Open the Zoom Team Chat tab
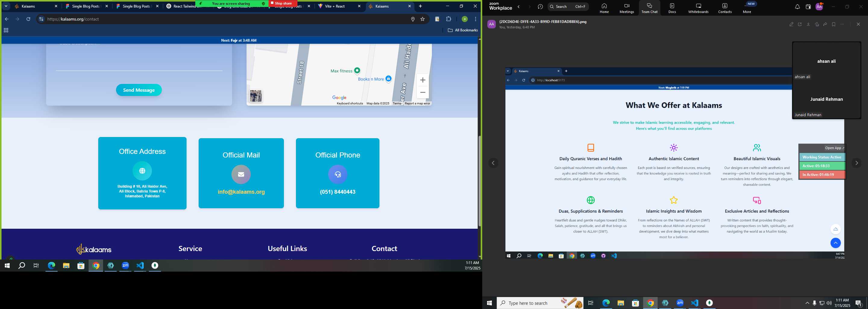Viewport: 868px width, 309px height. 649,8
